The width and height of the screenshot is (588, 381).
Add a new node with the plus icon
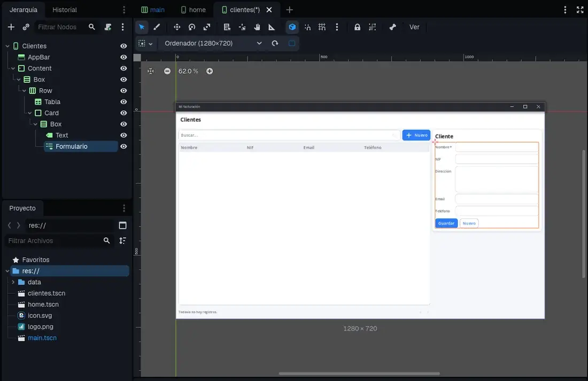(11, 27)
